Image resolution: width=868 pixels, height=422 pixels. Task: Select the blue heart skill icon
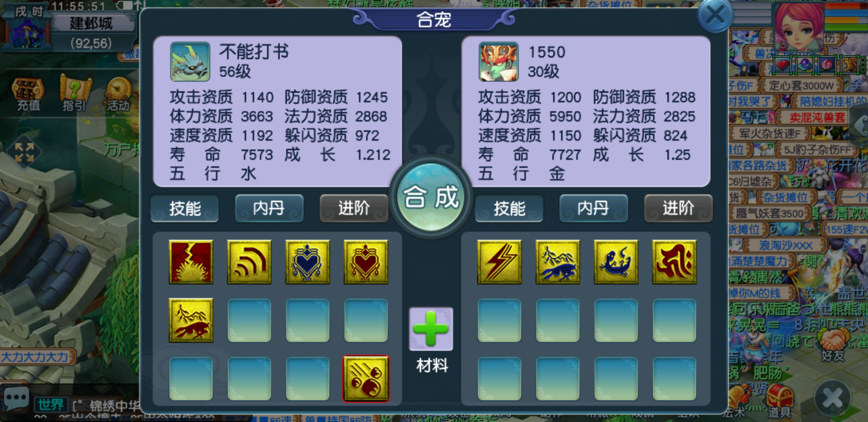click(x=307, y=262)
